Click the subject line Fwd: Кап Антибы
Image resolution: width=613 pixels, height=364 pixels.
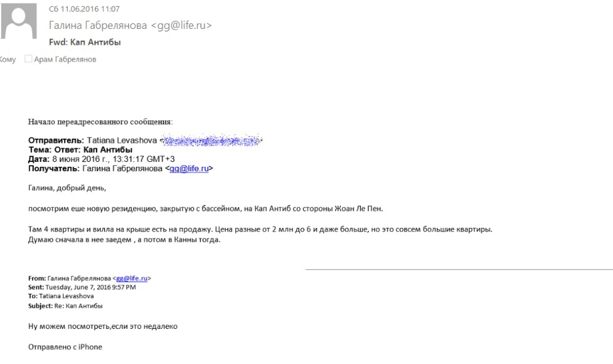point(85,43)
